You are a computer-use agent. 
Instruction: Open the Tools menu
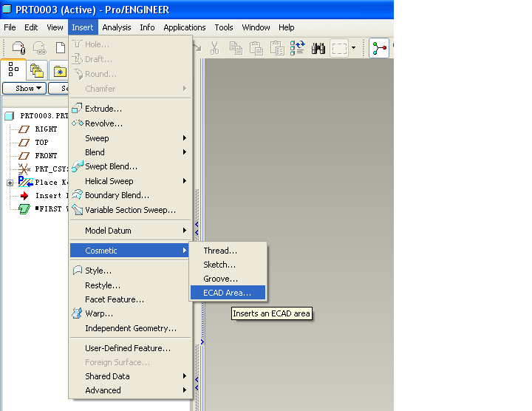[x=224, y=27]
